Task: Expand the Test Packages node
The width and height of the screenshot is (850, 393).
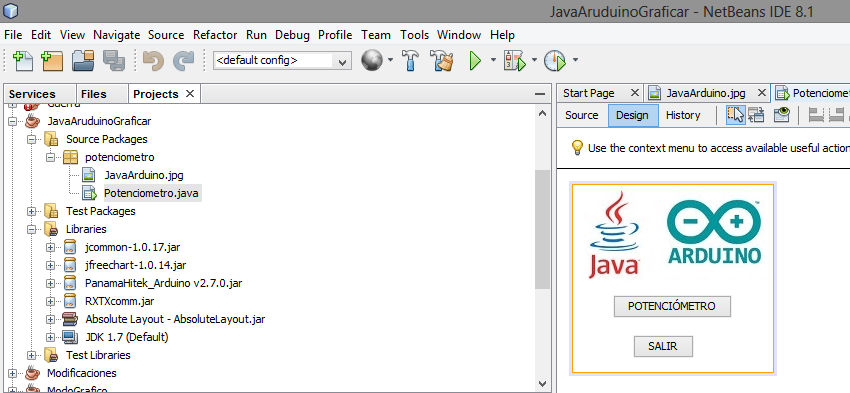Action: (32, 211)
